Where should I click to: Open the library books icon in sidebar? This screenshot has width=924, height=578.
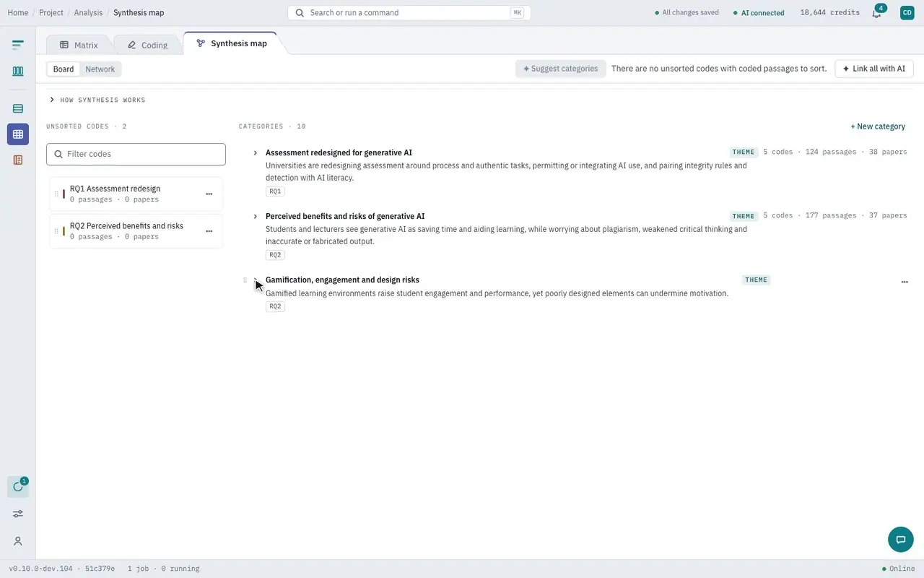pyautogui.click(x=18, y=72)
